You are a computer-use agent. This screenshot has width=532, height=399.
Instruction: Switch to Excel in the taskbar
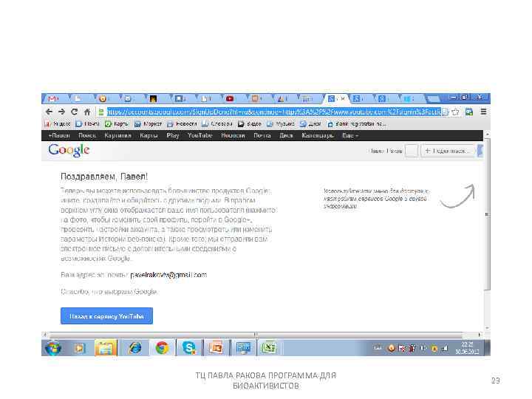tap(269, 348)
